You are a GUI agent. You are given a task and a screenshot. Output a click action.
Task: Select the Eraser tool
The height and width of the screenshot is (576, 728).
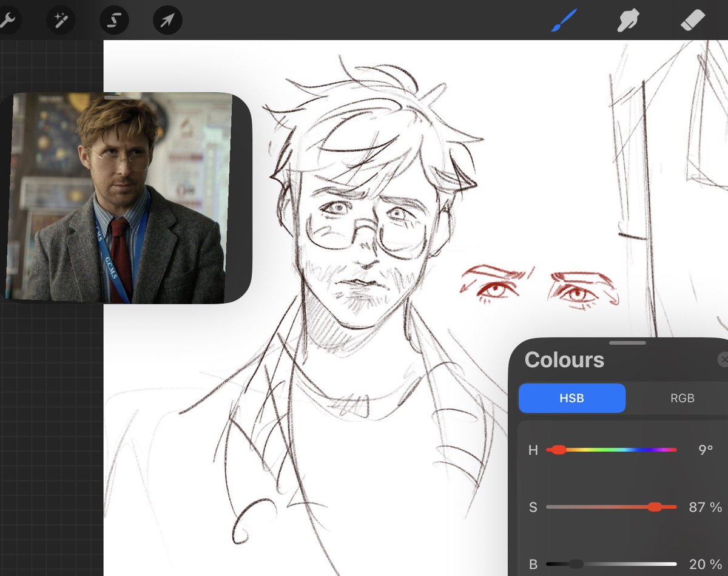[693, 21]
